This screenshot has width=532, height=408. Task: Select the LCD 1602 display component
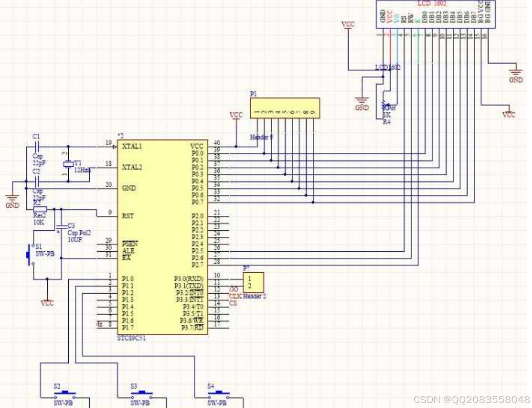(x=436, y=14)
